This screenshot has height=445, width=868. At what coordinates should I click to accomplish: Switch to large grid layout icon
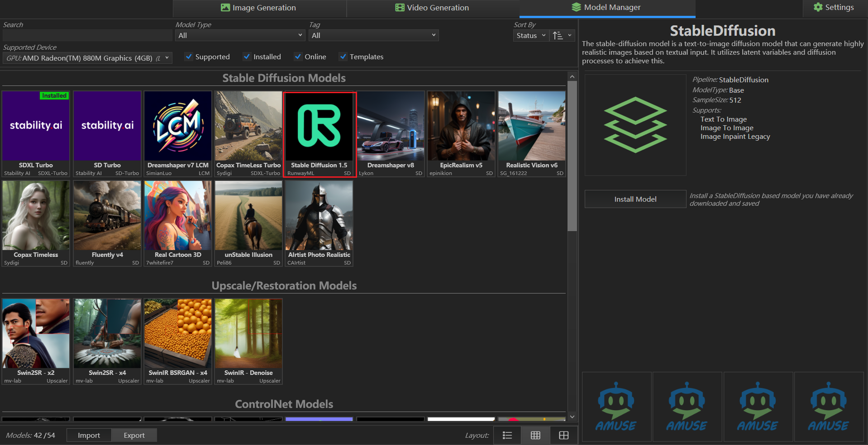pyautogui.click(x=564, y=435)
